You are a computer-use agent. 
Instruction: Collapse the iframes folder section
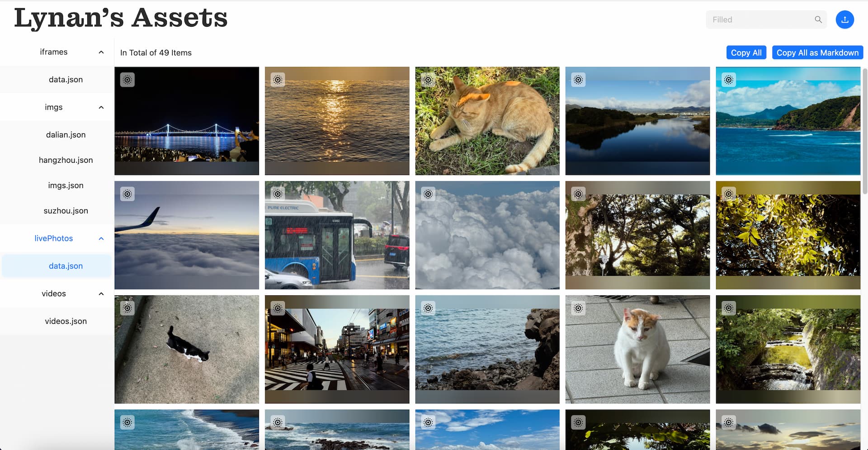tap(101, 52)
